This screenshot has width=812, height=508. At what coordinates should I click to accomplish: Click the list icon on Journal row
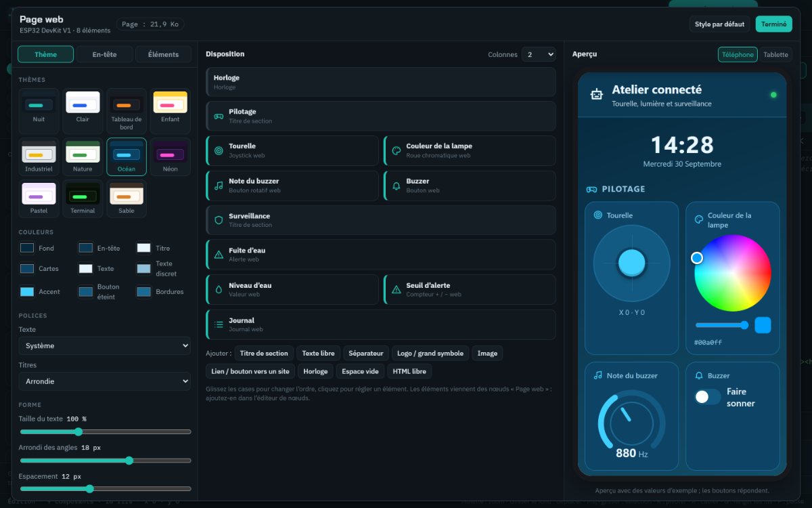[219, 324]
